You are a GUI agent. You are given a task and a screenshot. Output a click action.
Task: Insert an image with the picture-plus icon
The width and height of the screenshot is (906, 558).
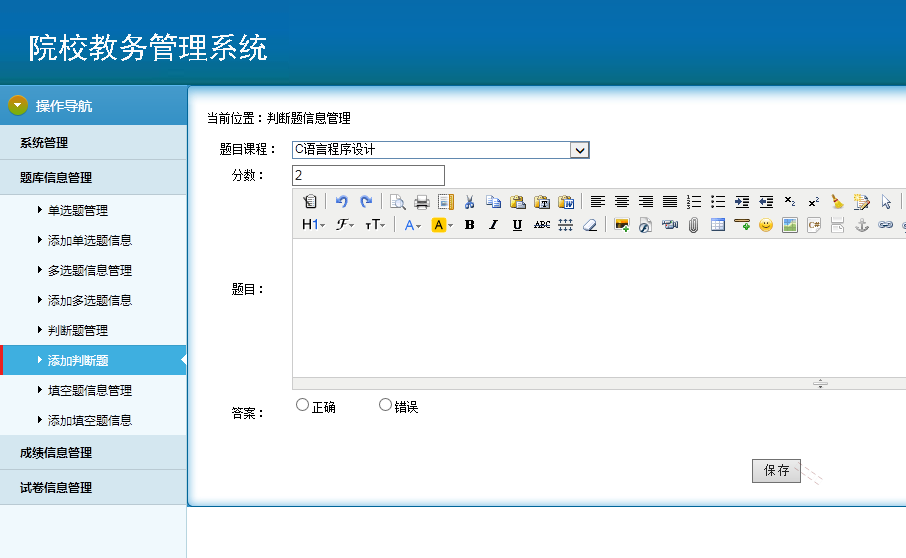point(622,225)
